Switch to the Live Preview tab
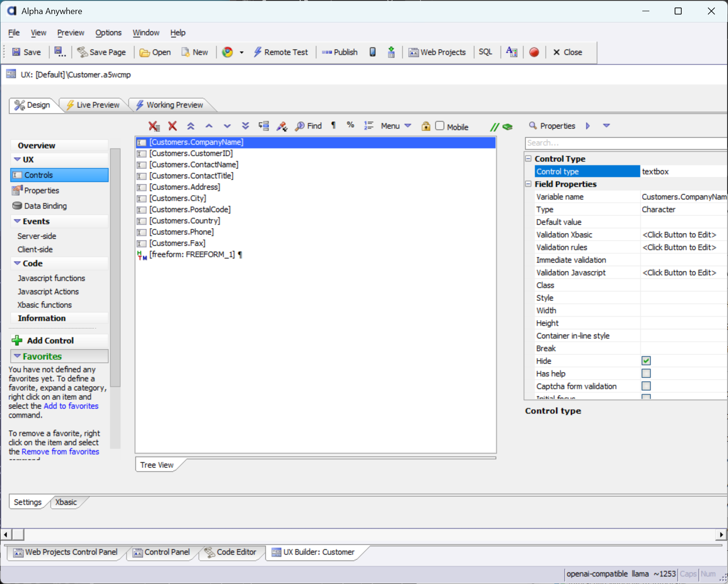The height and width of the screenshot is (584, 728). pyautogui.click(x=93, y=105)
